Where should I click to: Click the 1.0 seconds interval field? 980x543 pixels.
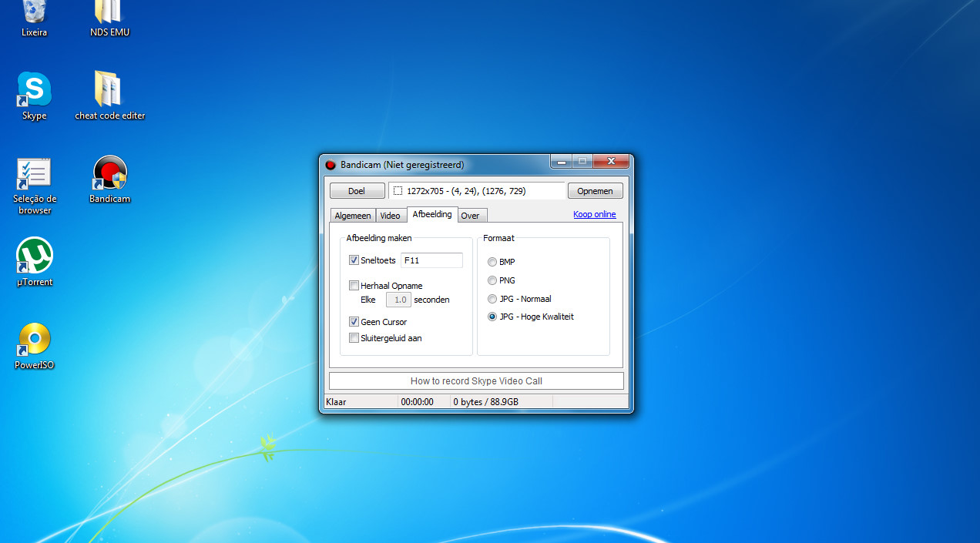(398, 300)
